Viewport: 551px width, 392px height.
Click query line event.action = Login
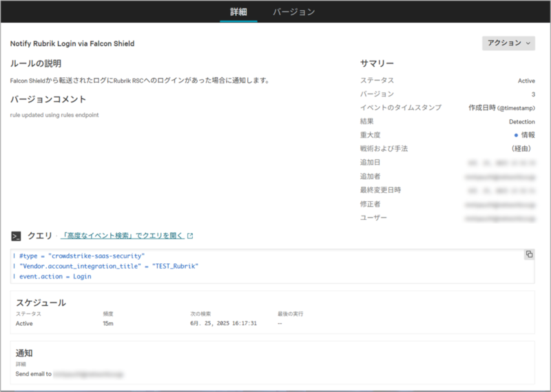point(55,276)
